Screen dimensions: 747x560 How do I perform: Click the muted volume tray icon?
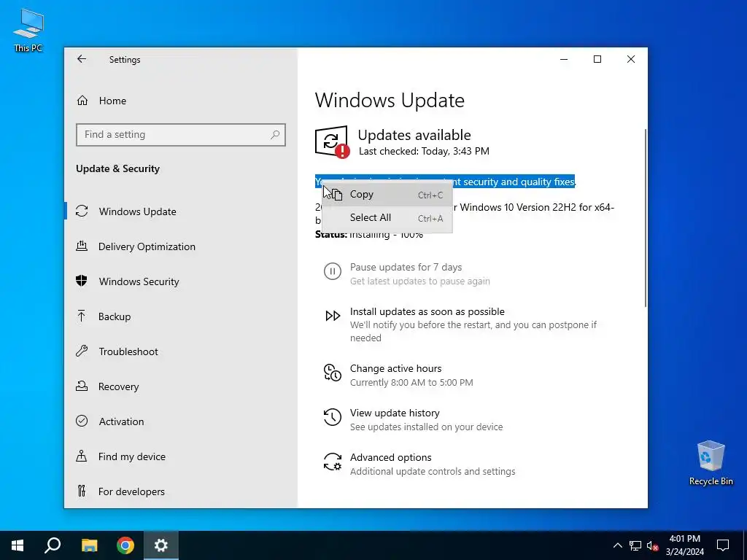pyautogui.click(x=653, y=545)
